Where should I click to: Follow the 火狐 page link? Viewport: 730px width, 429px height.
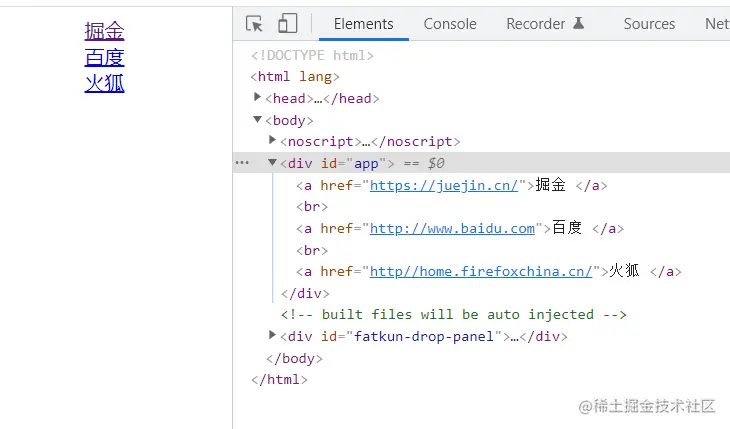click(x=105, y=84)
